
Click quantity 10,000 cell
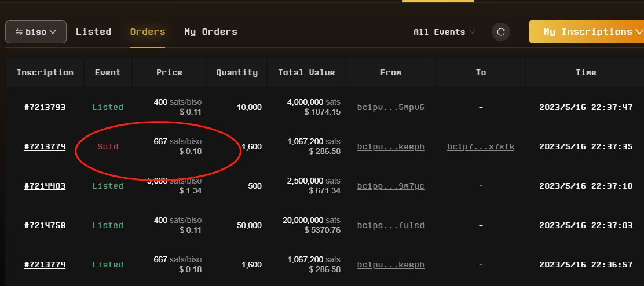(249, 108)
